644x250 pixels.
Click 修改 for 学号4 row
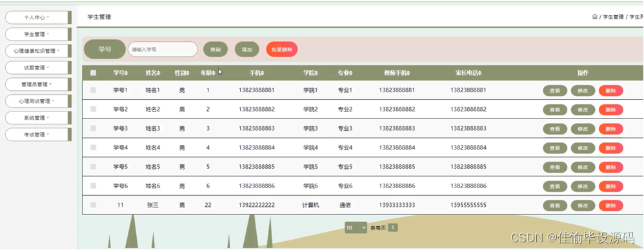tap(583, 148)
